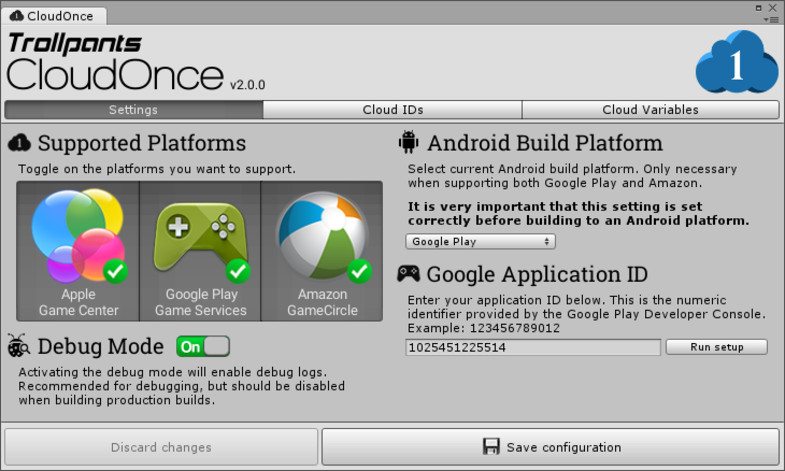The image size is (785, 471).
Task: Click Save configuration button
Action: point(550,447)
